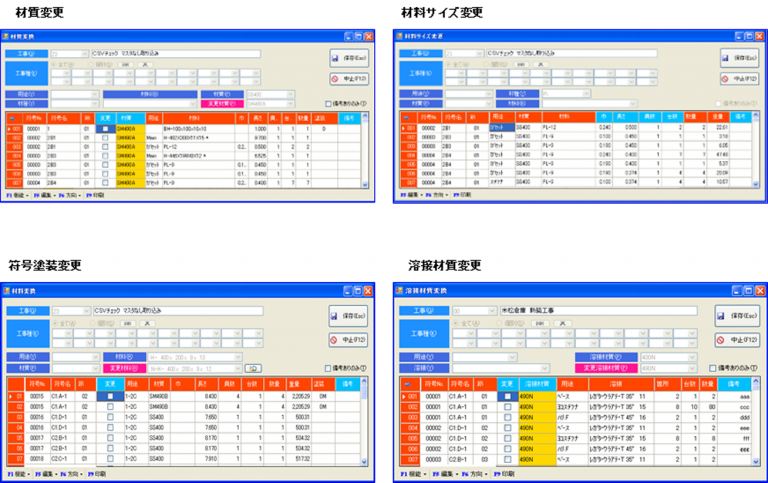Open F6 方向 menu in 符号塗装変更 window
768x483 pixels.
[72, 474]
